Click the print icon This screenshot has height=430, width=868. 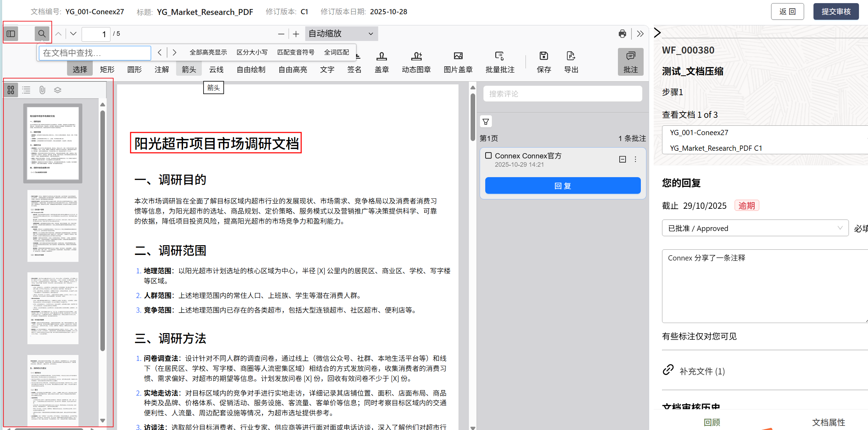point(622,34)
